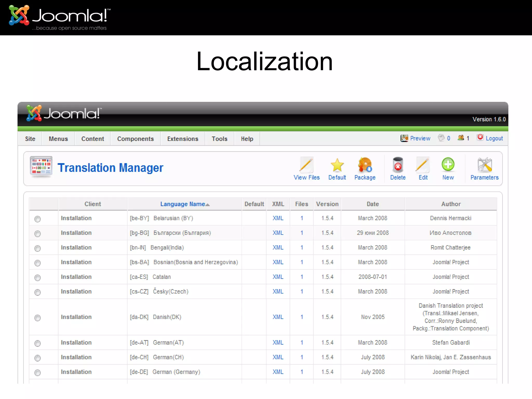Open the Extensions menu
532x399 pixels.
click(x=183, y=139)
